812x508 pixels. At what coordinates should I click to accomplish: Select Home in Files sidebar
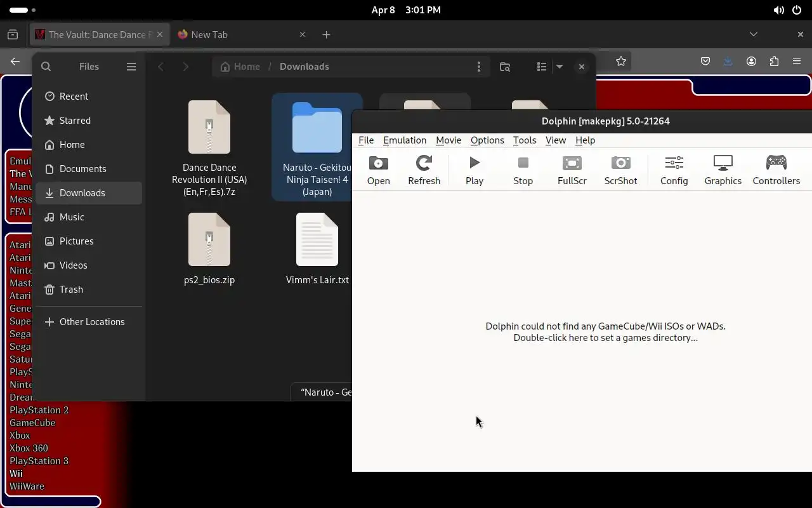click(x=89, y=145)
